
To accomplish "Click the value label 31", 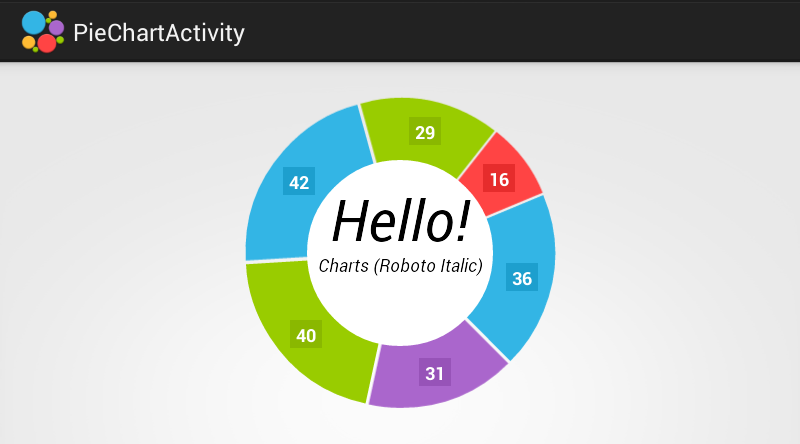I will pyautogui.click(x=434, y=373).
